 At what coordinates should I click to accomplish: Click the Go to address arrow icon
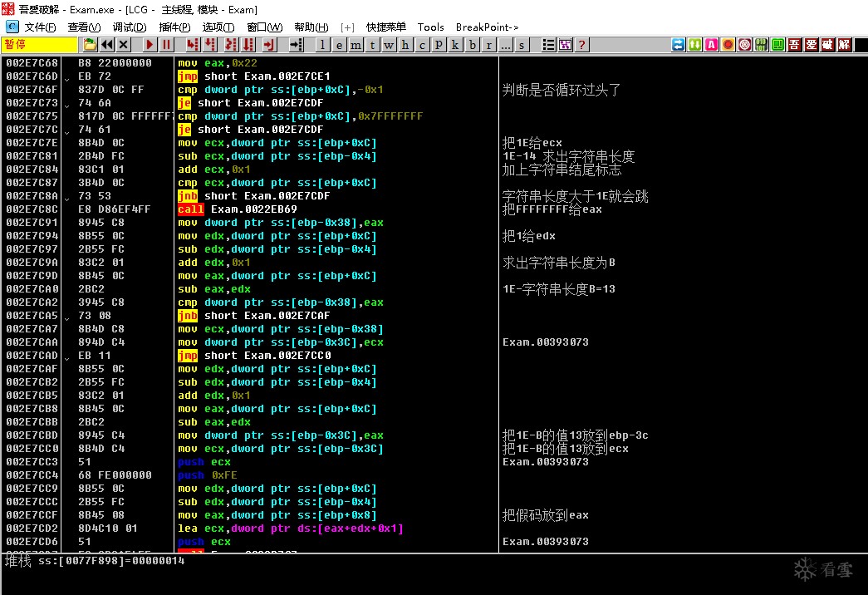[x=297, y=45]
